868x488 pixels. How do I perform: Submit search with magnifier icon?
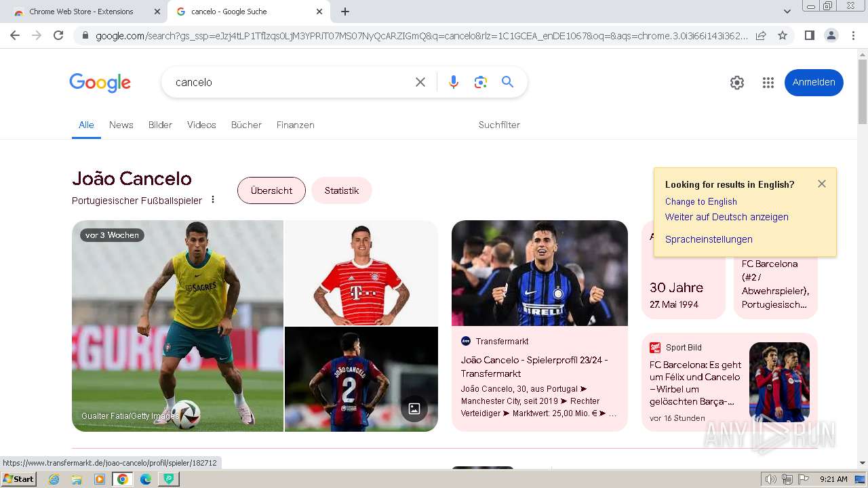[x=507, y=82]
